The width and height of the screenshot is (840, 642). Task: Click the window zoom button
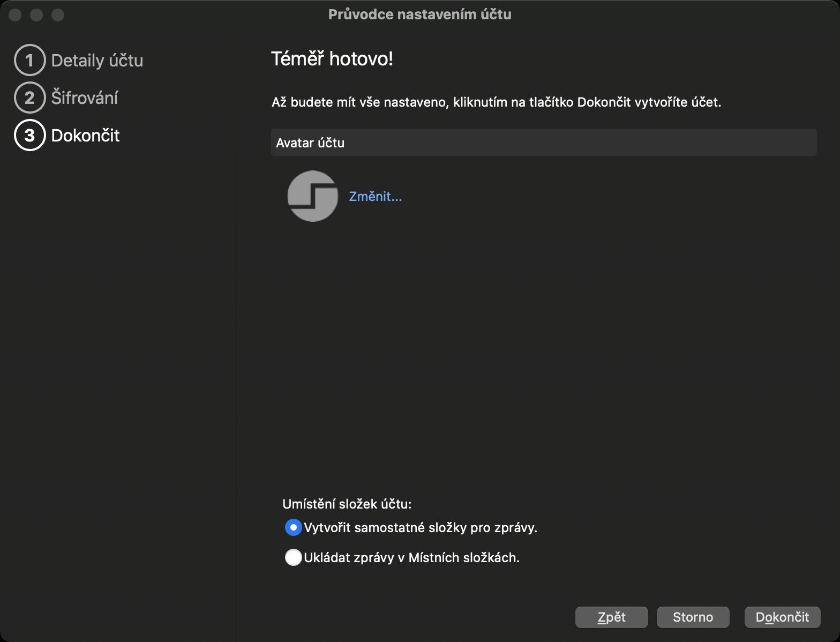pos(58,15)
